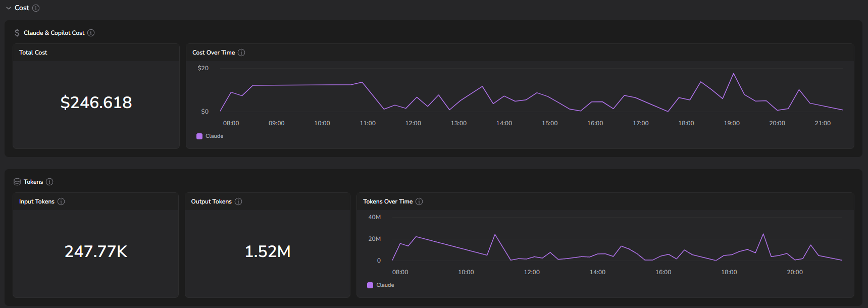The image size is (868, 308).
Task: Click the Tokens database stack icon
Action: [x=17, y=182]
